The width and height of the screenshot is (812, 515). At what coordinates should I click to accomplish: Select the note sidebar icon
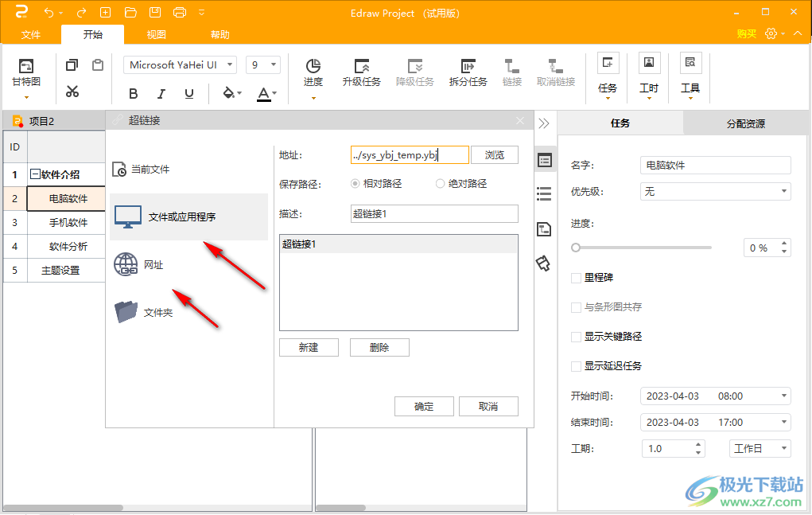[544, 229]
